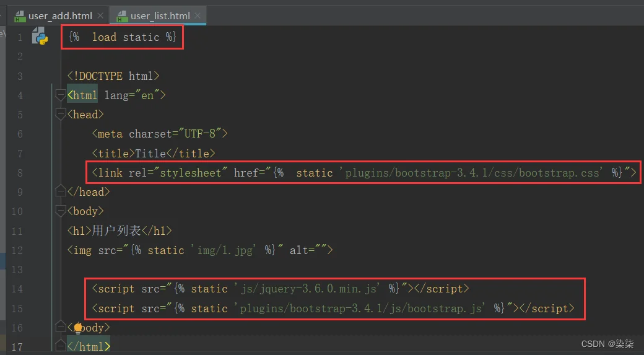Close the user_list.html tab

[198, 16]
